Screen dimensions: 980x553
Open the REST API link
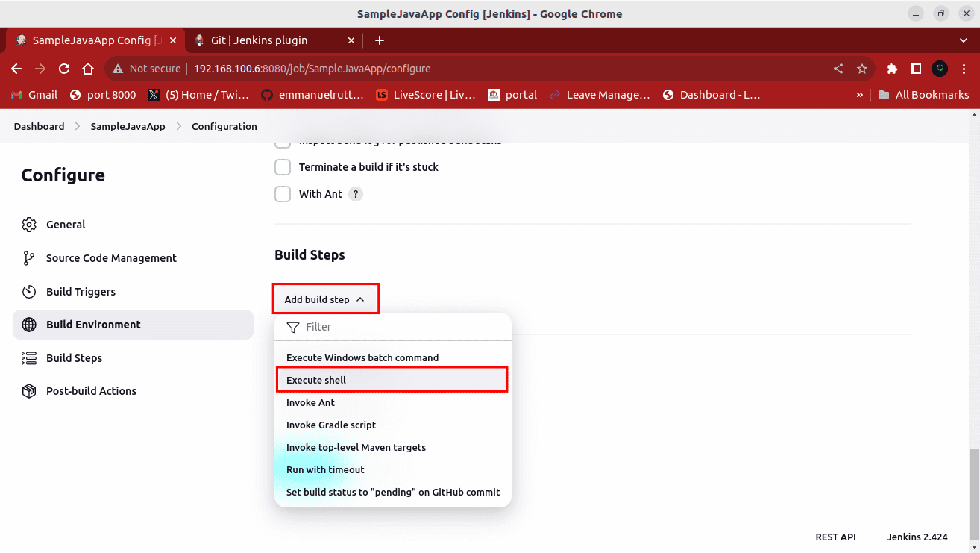click(835, 537)
